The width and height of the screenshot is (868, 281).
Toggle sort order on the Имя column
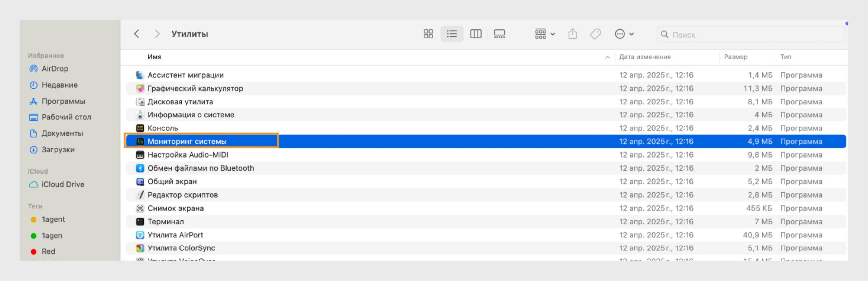[x=154, y=57]
